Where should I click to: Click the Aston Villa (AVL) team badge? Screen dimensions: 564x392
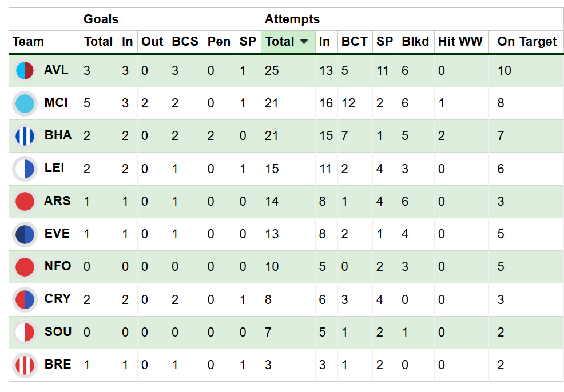tap(25, 71)
